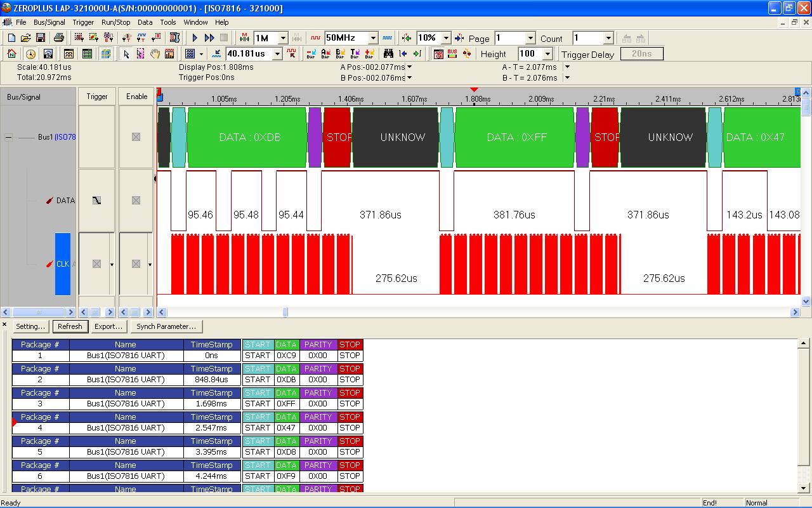Image resolution: width=812 pixels, height=508 pixels.
Task: Select the hand pan tool
Action: click(155, 54)
